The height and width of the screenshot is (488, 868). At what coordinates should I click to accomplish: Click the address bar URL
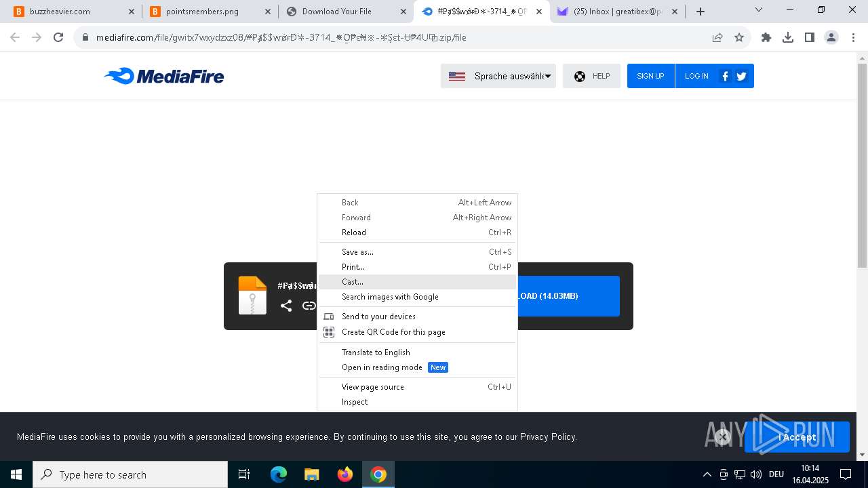[x=281, y=37]
